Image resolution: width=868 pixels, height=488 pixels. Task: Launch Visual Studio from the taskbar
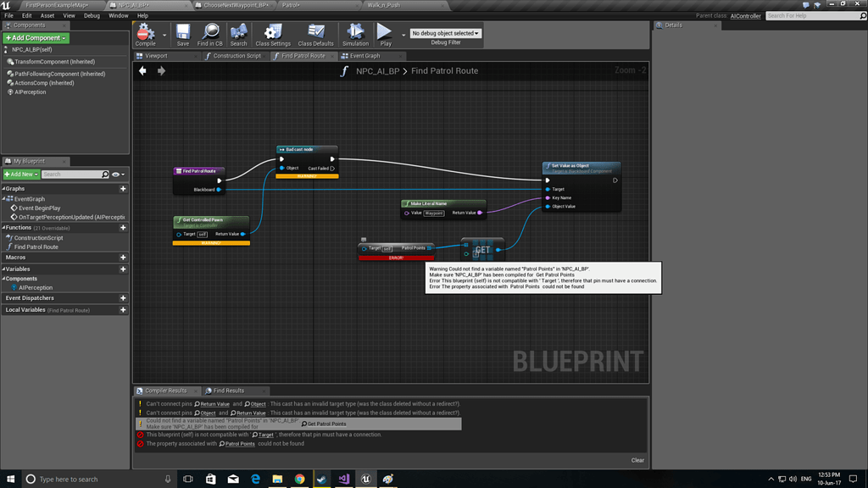[x=343, y=479]
